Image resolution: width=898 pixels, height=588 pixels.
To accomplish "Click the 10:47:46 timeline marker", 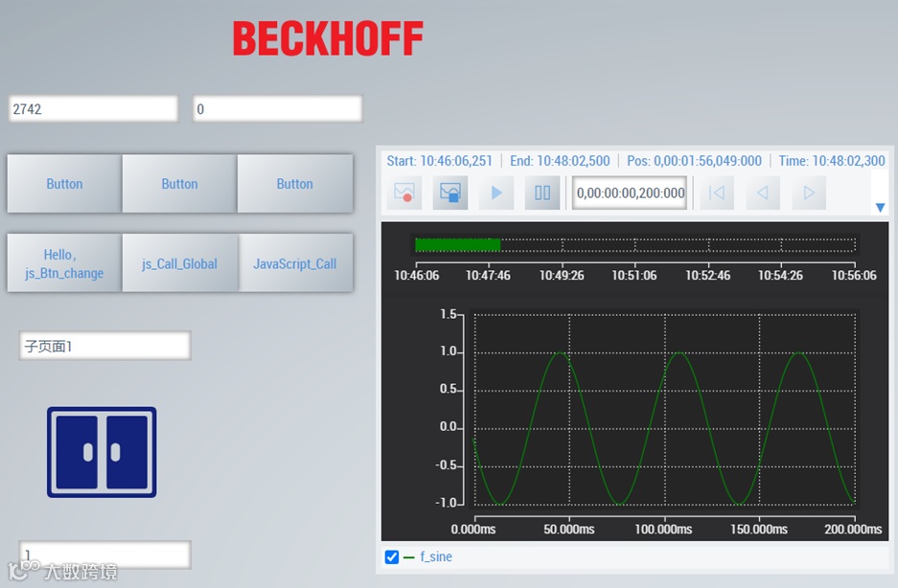I will pos(488,276).
